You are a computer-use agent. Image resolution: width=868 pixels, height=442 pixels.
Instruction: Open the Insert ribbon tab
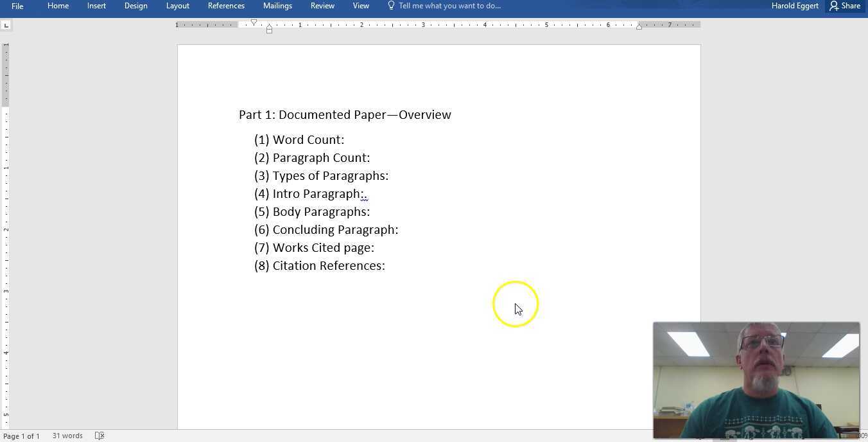pos(96,6)
